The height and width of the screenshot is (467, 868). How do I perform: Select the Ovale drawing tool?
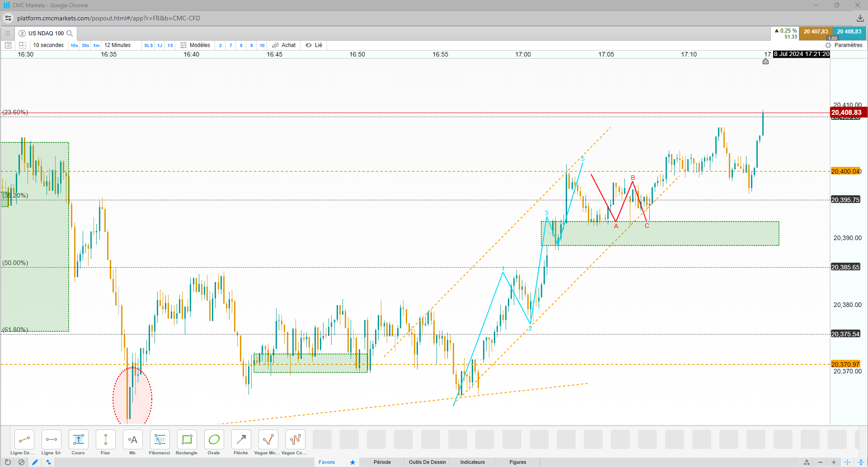point(214,443)
